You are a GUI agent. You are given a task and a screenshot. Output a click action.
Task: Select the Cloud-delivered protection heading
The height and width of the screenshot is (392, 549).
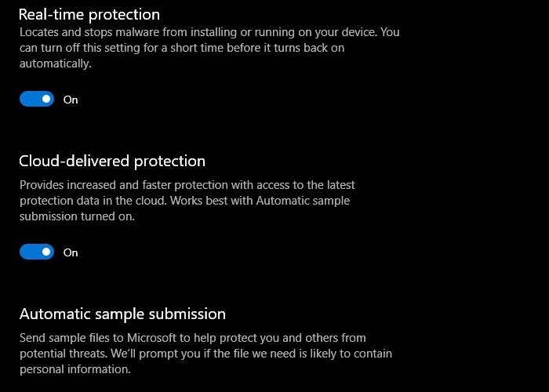click(112, 162)
